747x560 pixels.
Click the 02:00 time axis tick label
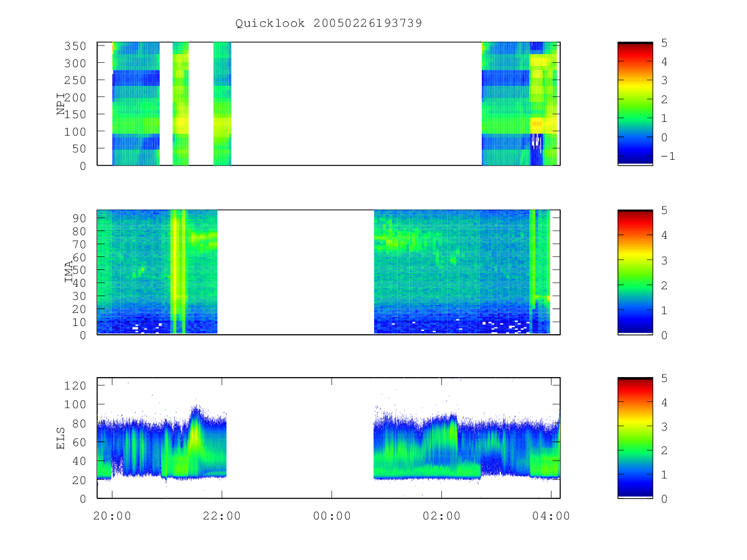442,516
